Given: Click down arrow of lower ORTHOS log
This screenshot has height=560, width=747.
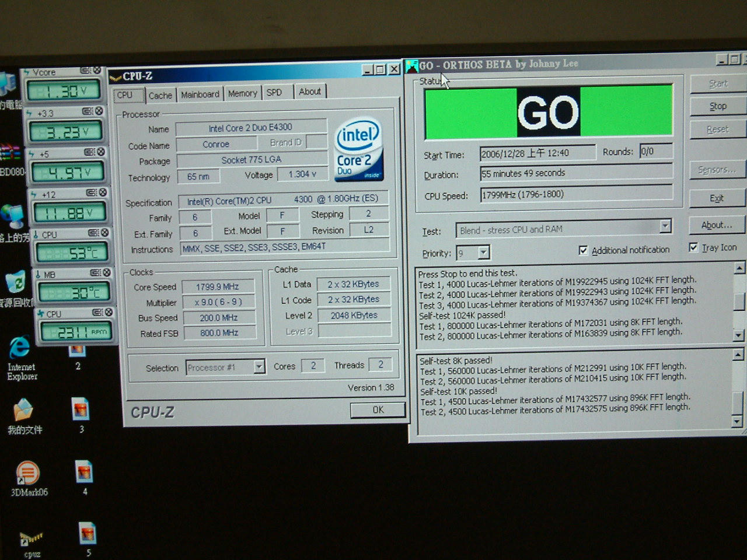Looking at the screenshot, I should pos(737,421).
